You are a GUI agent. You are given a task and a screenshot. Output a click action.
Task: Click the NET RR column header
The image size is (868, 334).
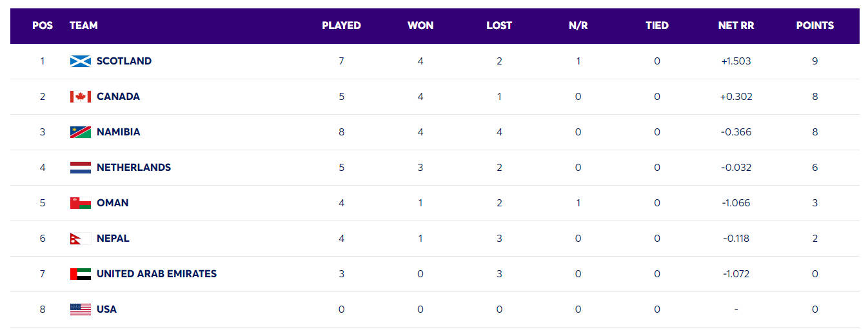736,26
